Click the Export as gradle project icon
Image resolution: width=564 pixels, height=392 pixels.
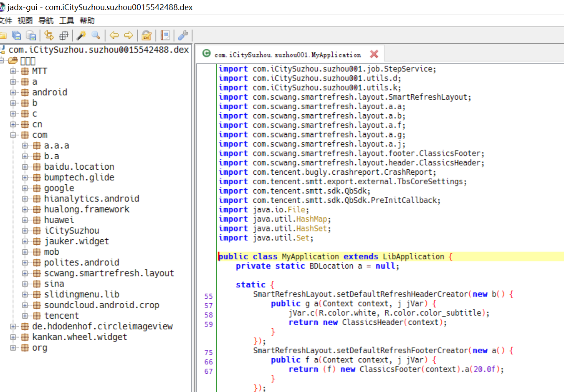click(x=31, y=35)
